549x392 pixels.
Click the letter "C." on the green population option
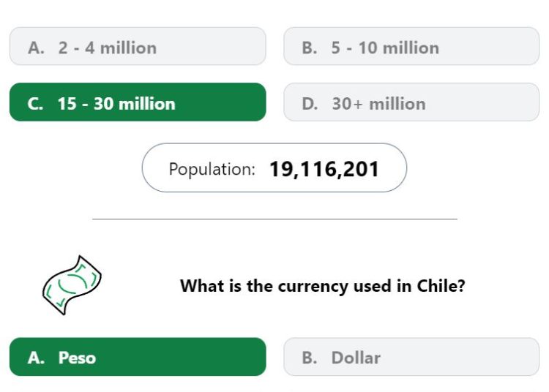tap(35, 104)
